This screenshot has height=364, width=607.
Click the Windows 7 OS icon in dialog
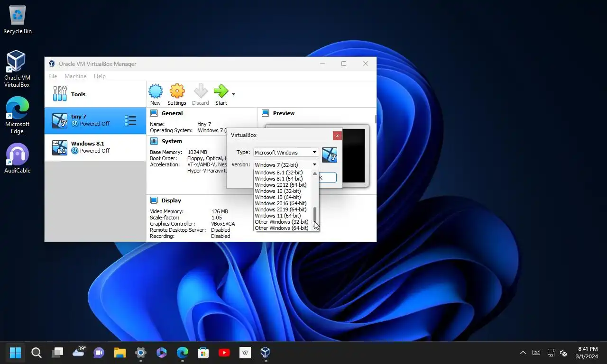330,155
